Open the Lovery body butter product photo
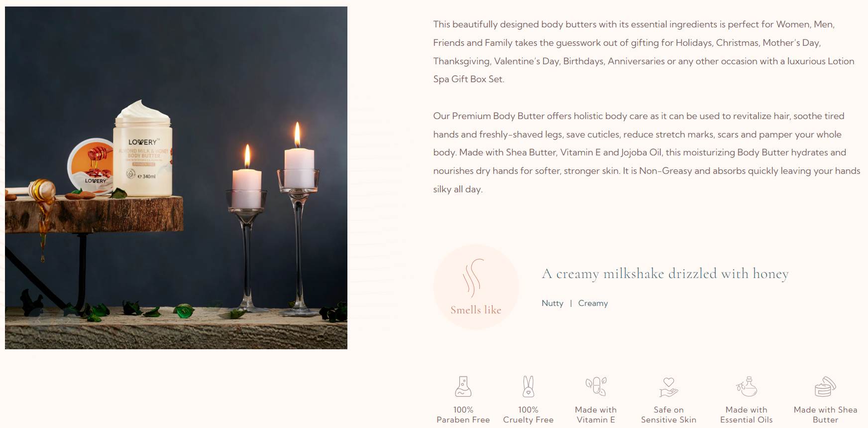The width and height of the screenshot is (868, 428). (176, 178)
